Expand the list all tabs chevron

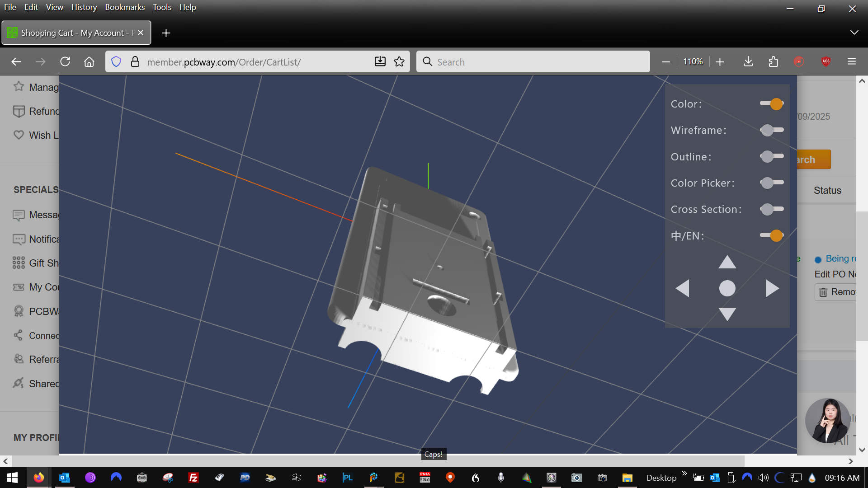click(854, 33)
